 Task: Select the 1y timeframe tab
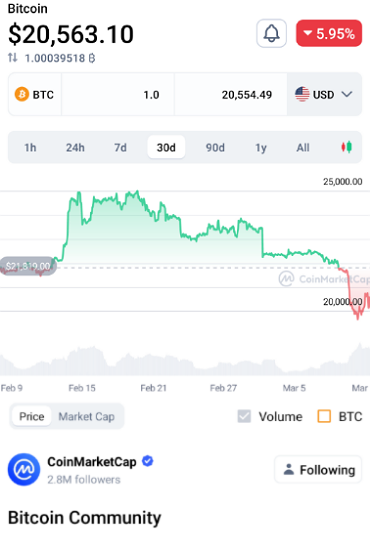pyautogui.click(x=261, y=147)
